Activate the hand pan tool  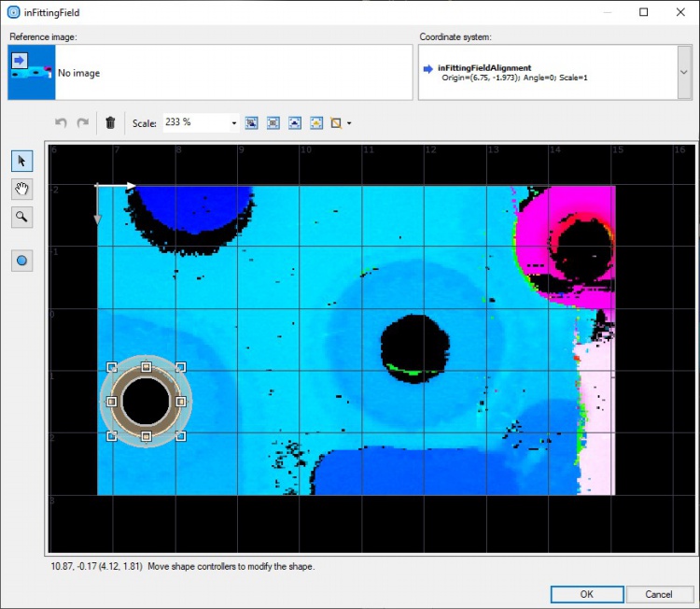pyautogui.click(x=22, y=189)
